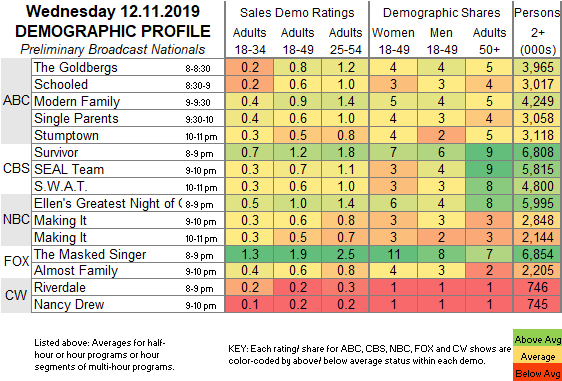Click the Above Avg green legend swatch

pos(537,339)
